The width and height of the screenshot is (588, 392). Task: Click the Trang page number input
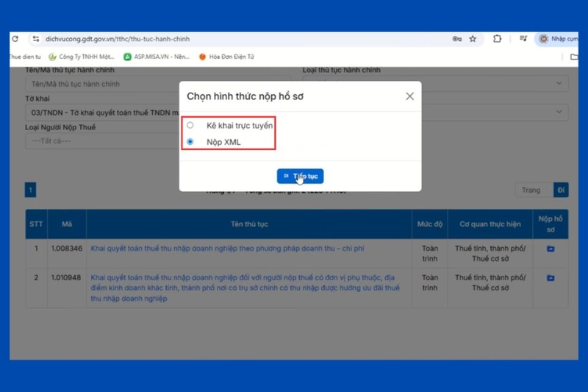click(x=535, y=190)
